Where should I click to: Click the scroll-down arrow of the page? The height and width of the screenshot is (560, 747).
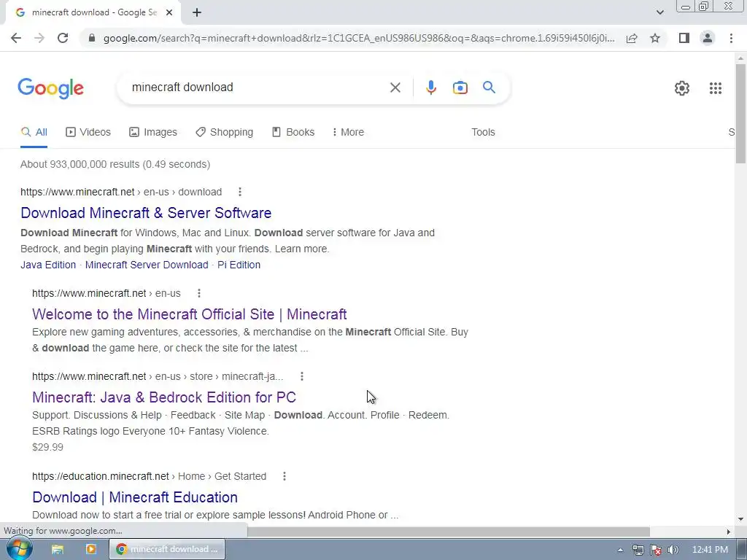pyautogui.click(x=740, y=519)
